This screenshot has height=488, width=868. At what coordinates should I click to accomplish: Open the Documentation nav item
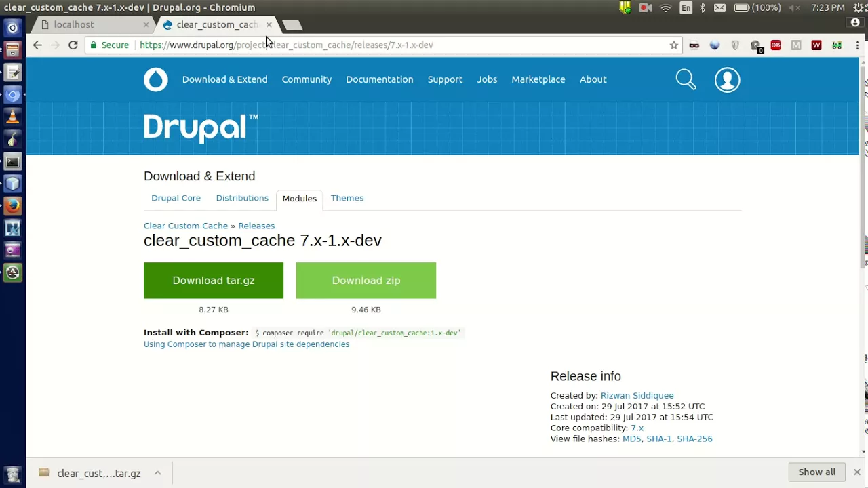point(379,79)
